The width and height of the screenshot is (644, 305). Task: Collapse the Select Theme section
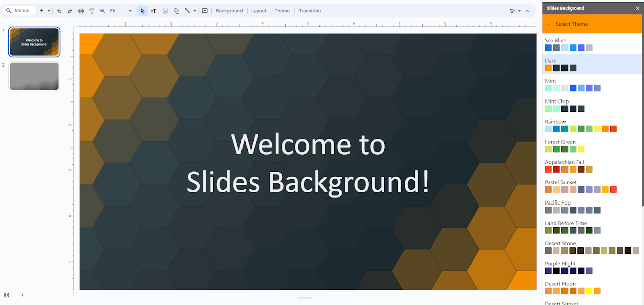pos(592,24)
